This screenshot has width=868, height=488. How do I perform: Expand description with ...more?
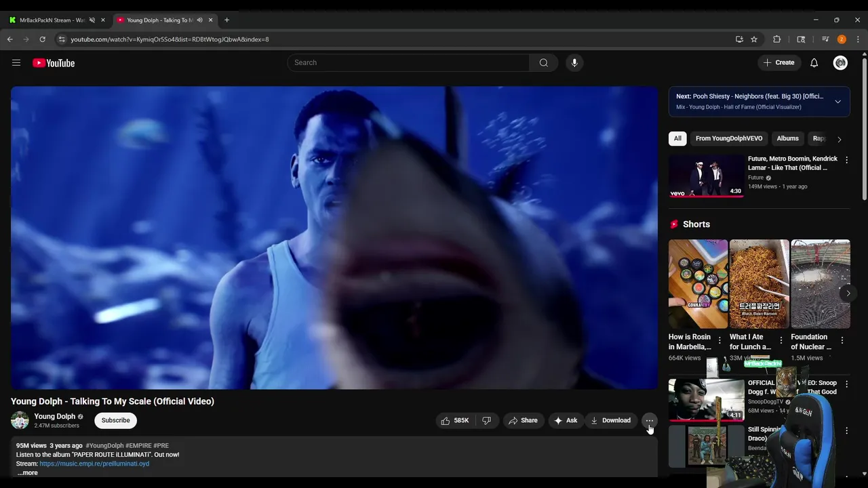pyautogui.click(x=27, y=472)
